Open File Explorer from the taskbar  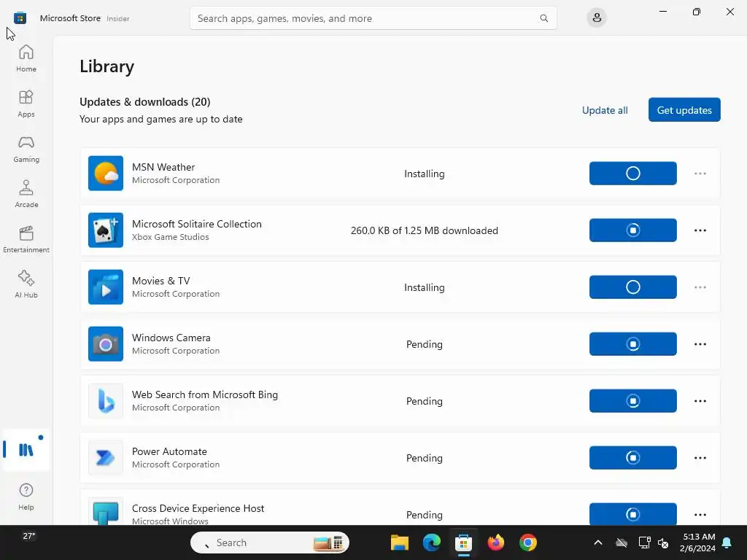(399, 542)
